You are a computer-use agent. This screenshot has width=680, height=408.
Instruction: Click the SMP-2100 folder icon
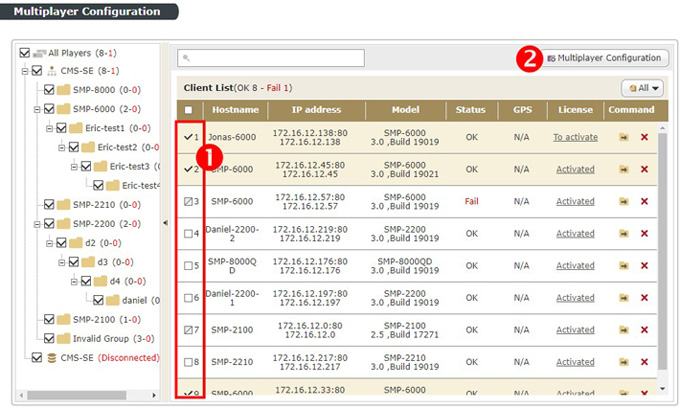pos(63,320)
